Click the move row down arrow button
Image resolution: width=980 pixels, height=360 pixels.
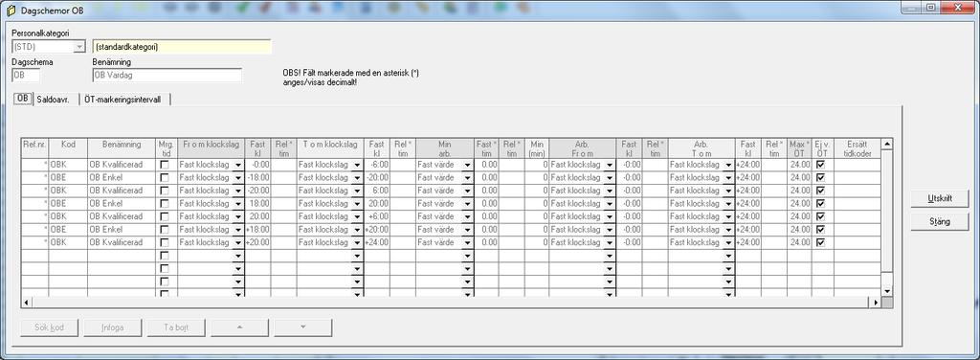(303, 327)
